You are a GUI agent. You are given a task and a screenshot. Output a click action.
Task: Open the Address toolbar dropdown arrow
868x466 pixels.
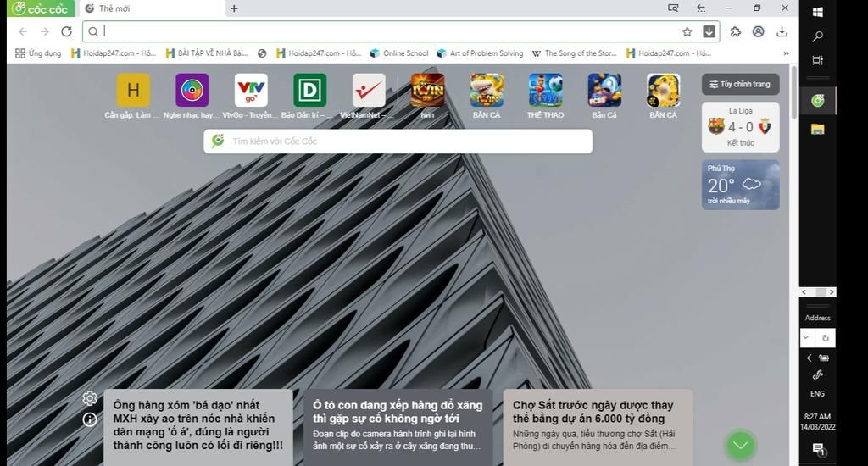click(806, 337)
